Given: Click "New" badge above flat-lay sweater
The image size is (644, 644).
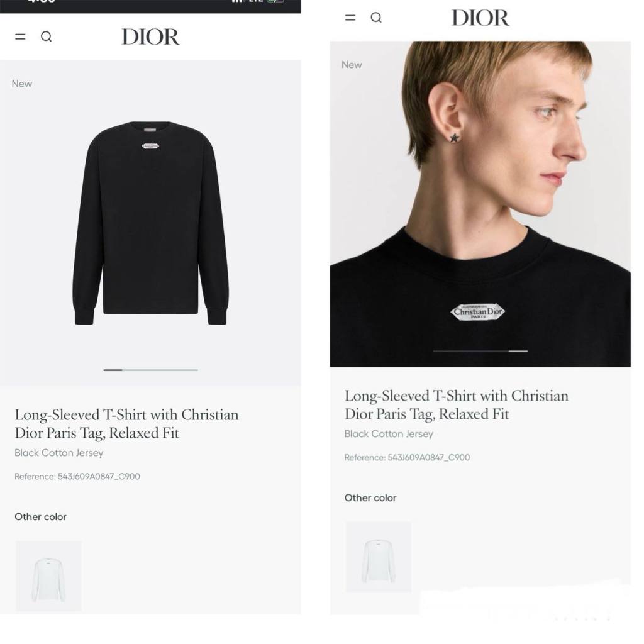Looking at the screenshot, I should 22,84.
